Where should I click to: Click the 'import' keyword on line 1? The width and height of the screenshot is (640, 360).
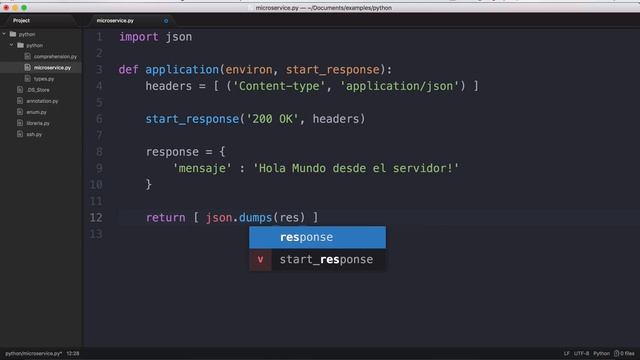tap(138, 37)
